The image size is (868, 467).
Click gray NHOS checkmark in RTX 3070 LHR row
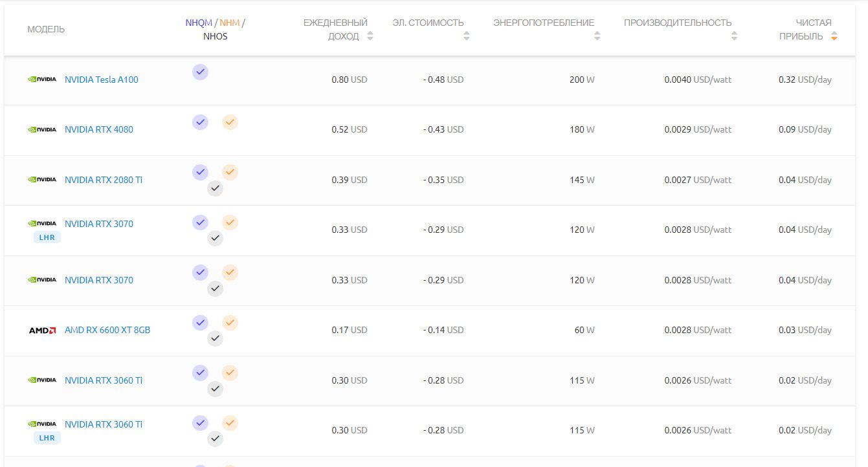pyautogui.click(x=216, y=239)
